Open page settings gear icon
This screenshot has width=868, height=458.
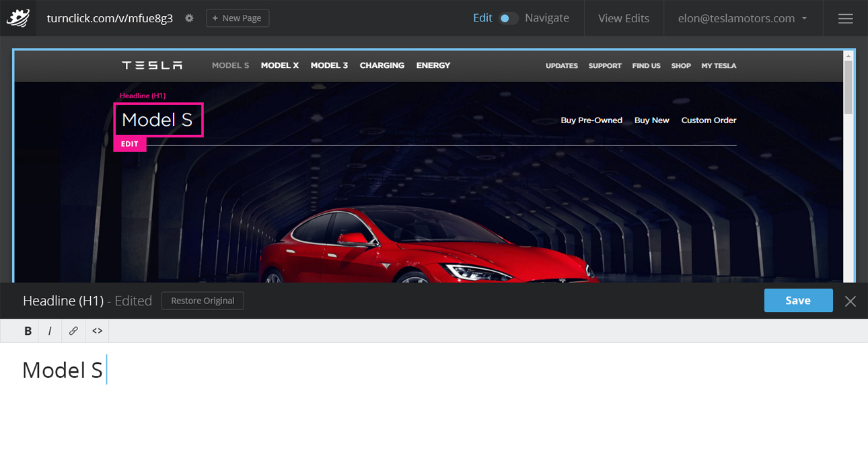[x=189, y=18]
